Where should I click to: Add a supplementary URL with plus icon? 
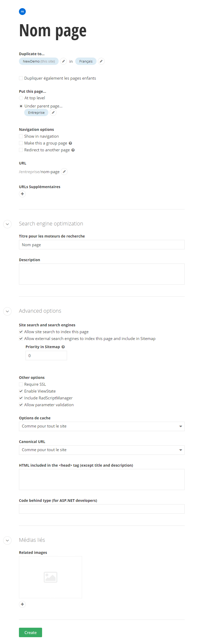22,194
